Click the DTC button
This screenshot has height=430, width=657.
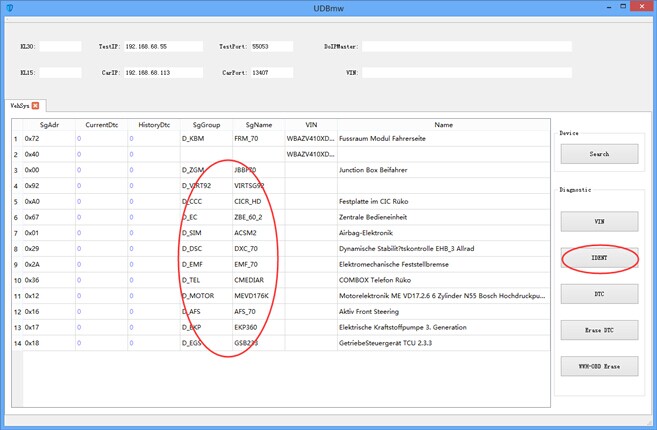pos(599,294)
